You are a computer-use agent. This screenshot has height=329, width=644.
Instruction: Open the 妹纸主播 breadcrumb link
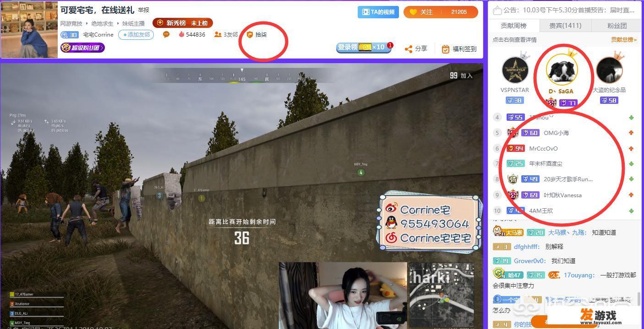[133, 23]
